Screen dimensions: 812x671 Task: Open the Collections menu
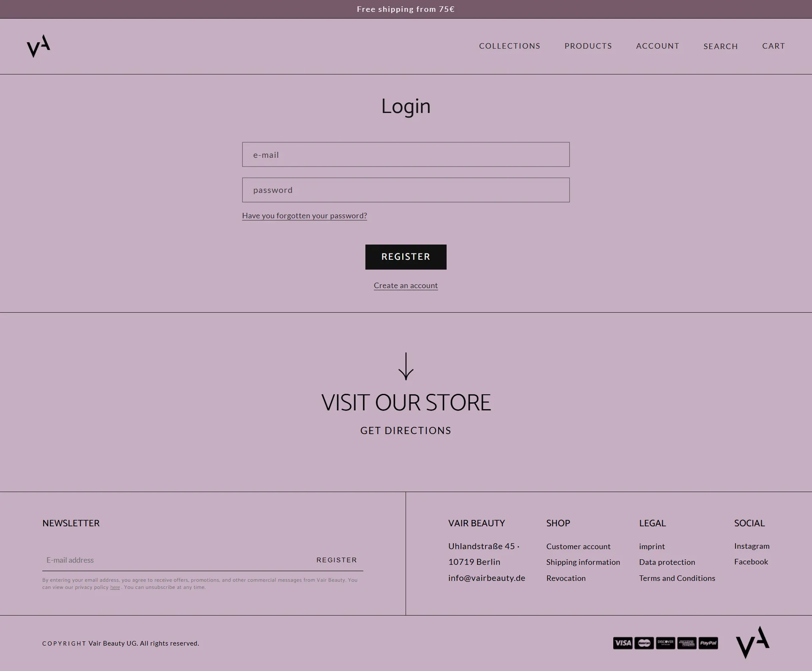[x=509, y=46]
